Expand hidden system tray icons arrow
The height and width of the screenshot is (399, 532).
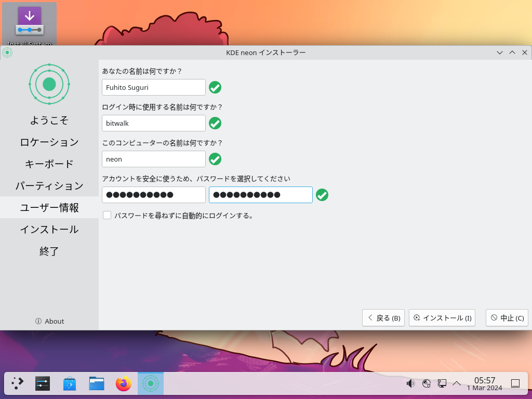click(457, 383)
